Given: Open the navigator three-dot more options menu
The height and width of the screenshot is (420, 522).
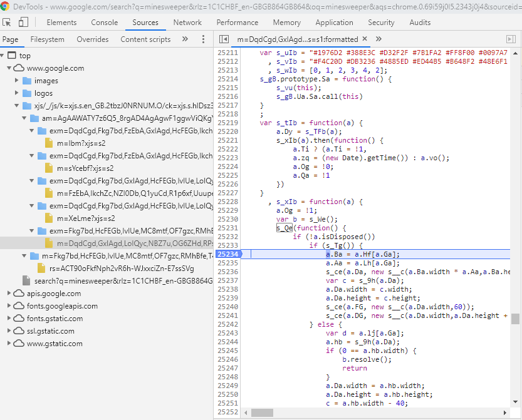Looking at the screenshot, I should click(203, 39).
